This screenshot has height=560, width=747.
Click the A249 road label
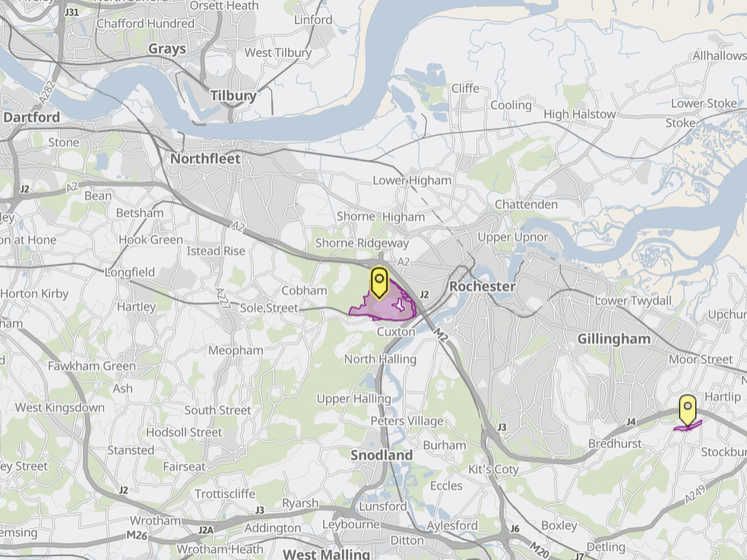[695, 494]
